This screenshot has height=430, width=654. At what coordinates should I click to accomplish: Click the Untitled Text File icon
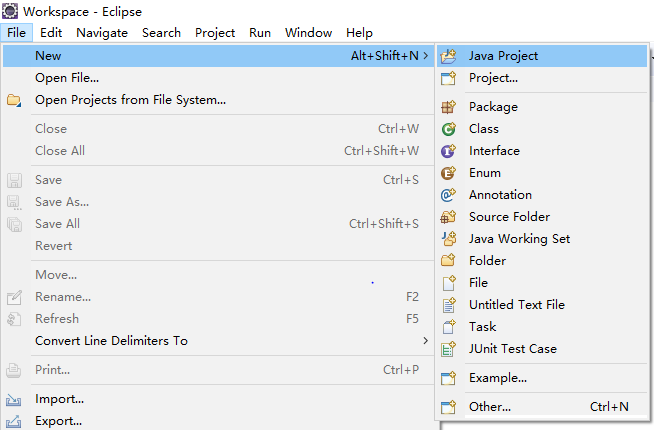pyautogui.click(x=448, y=305)
